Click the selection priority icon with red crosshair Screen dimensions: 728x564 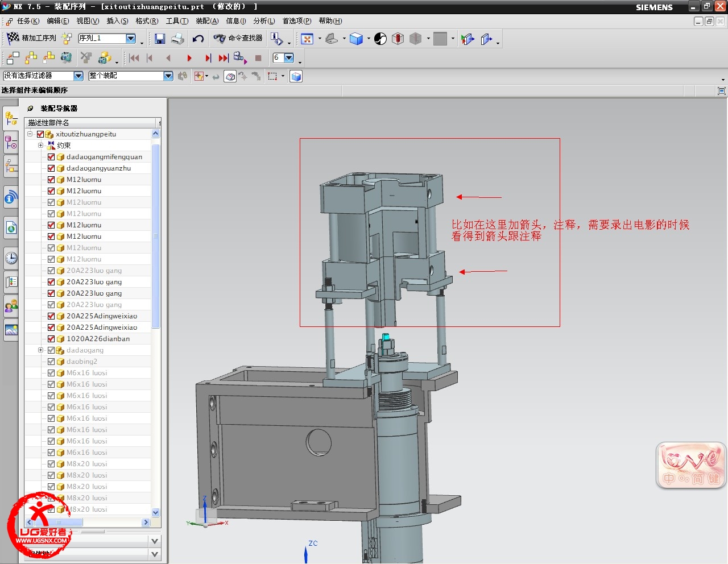point(199,76)
